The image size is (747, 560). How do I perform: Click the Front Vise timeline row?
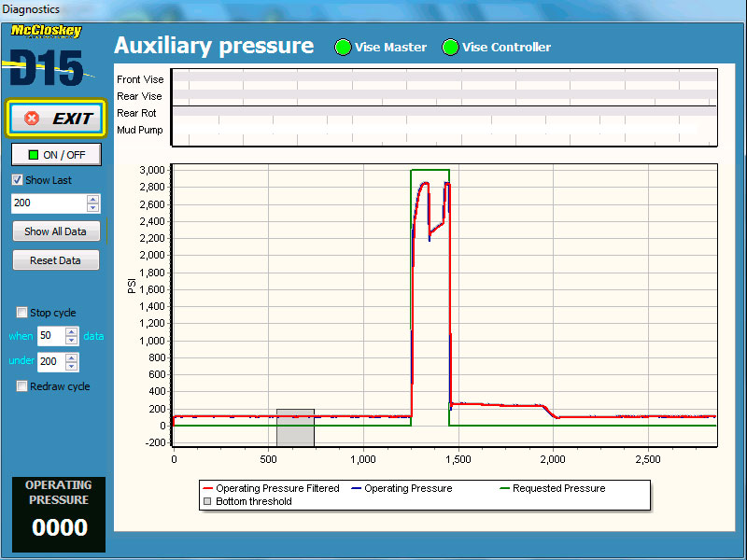coord(444,79)
